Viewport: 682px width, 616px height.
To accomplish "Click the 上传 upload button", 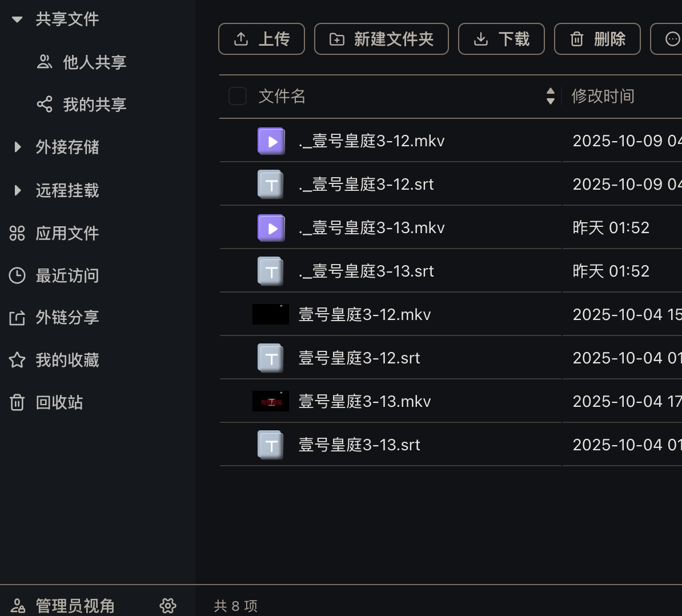I will click(262, 39).
